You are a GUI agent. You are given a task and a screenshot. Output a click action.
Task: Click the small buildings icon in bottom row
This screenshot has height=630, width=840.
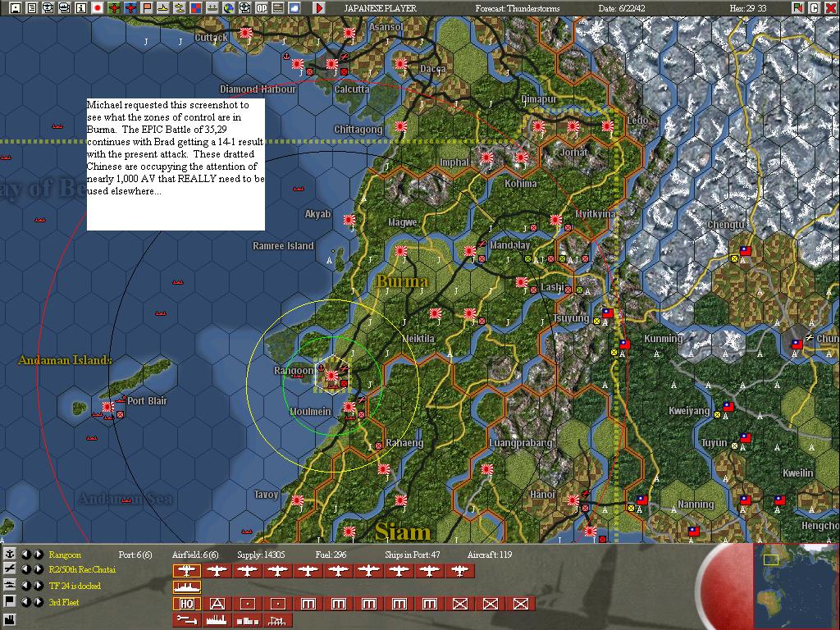point(247,620)
